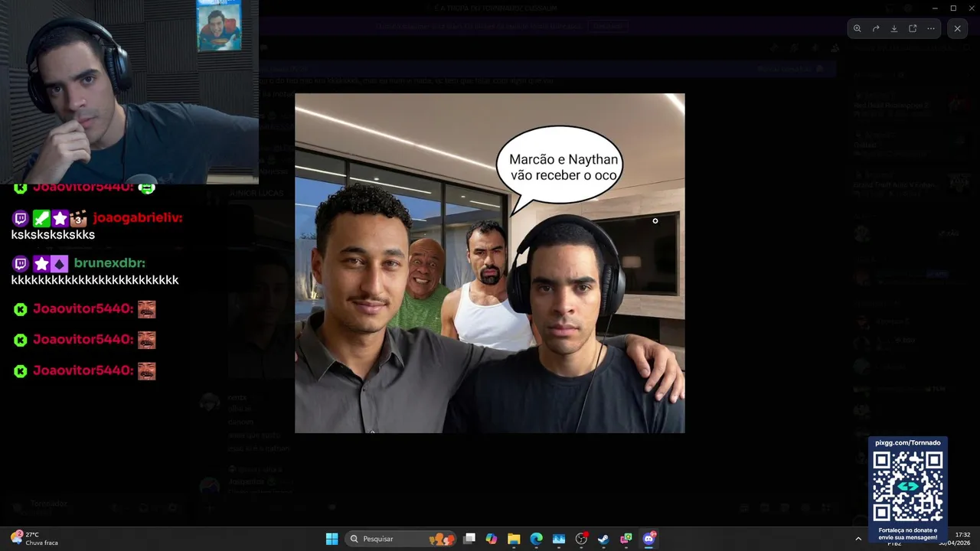This screenshot has height=551, width=980.
Task: Switch to Discord on the taskbar
Action: pyautogui.click(x=648, y=539)
